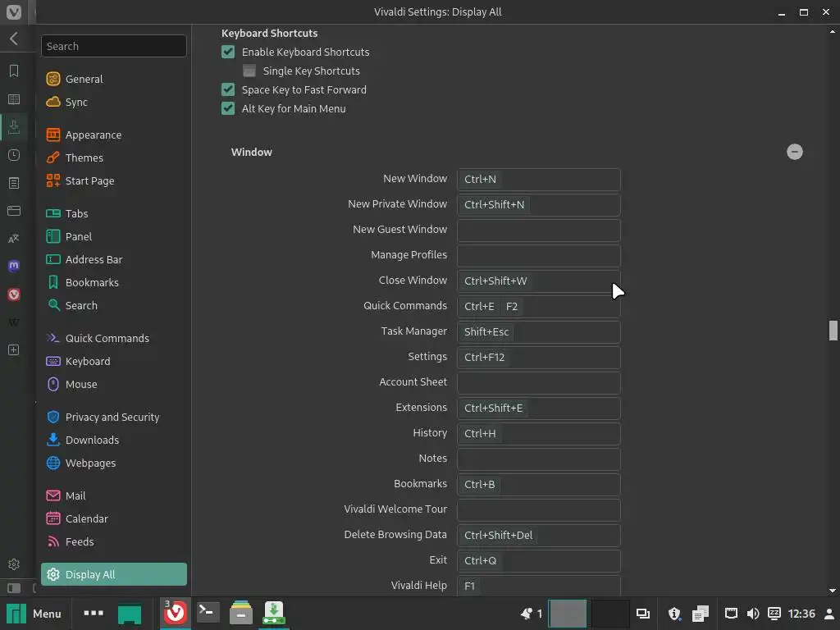This screenshot has width=840, height=630.
Task: Go back using the left arrow icon
Action: [14, 39]
